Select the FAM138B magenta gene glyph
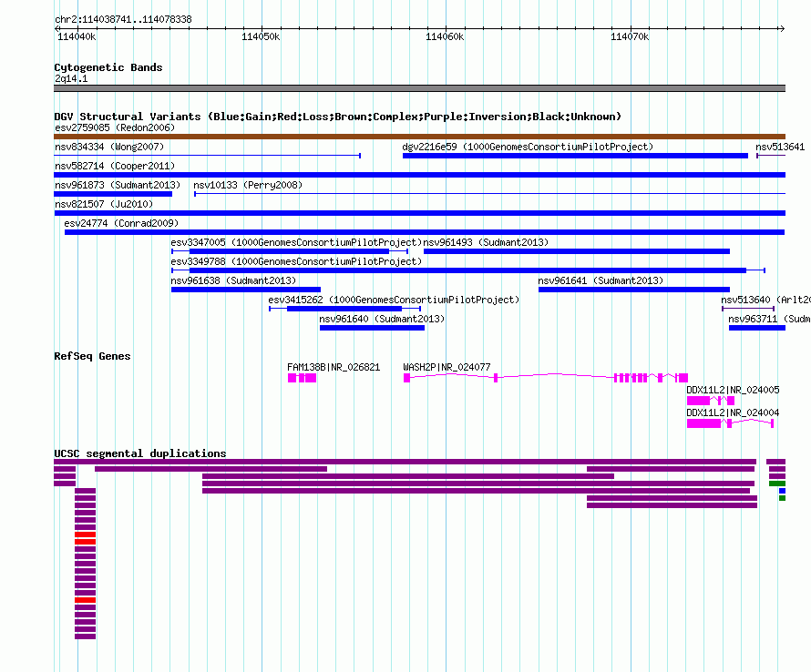This screenshot has height=672, width=811. coord(302,378)
